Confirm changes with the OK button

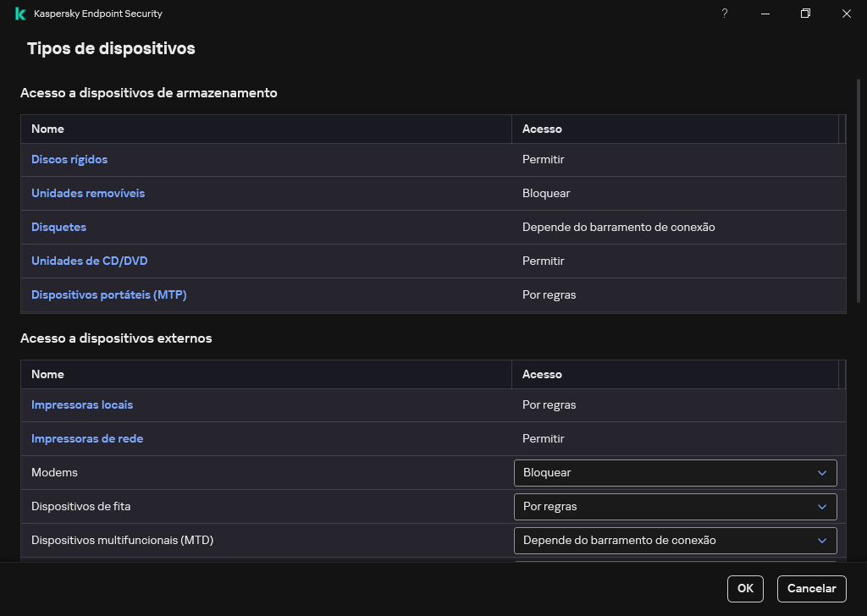coord(744,588)
